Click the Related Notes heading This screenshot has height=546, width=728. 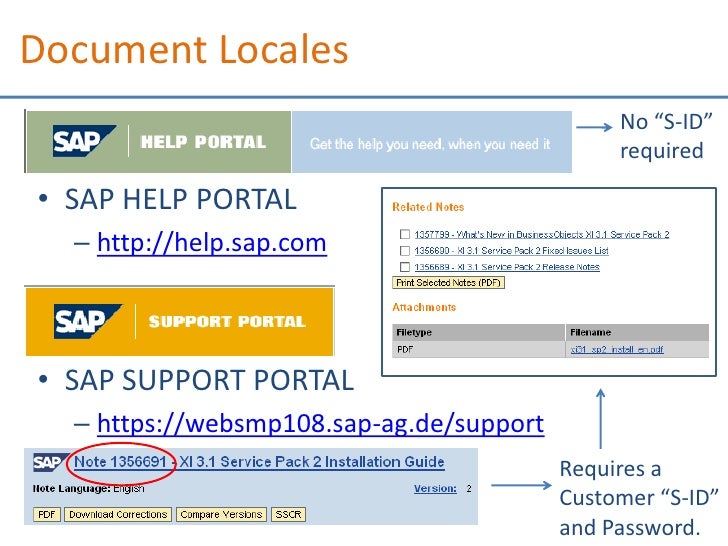tap(428, 207)
